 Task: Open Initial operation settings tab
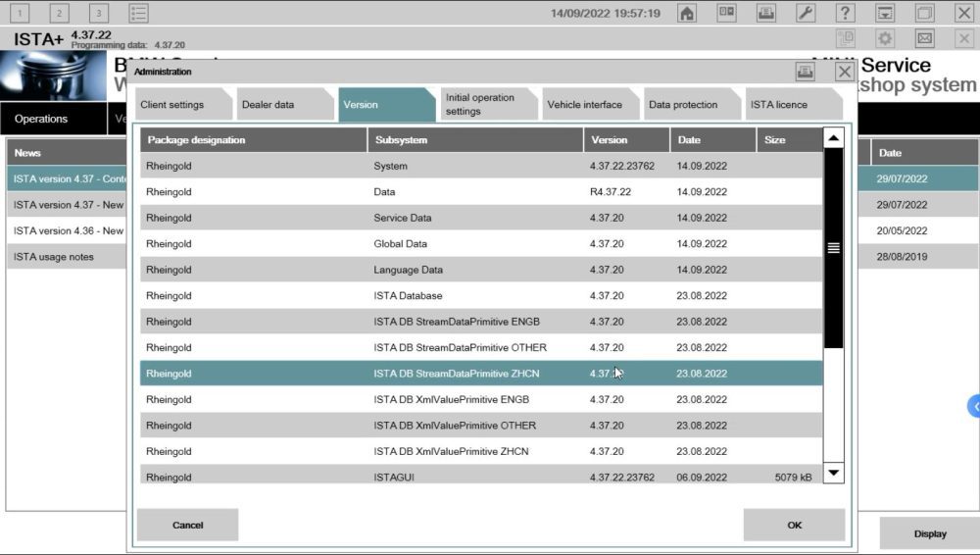[488, 105]
